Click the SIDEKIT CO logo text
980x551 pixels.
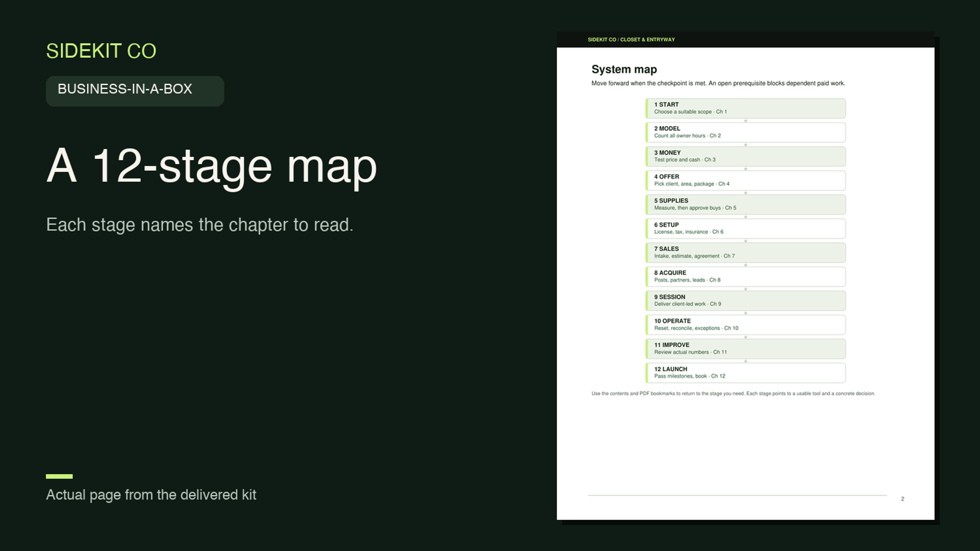coord(101,51)
